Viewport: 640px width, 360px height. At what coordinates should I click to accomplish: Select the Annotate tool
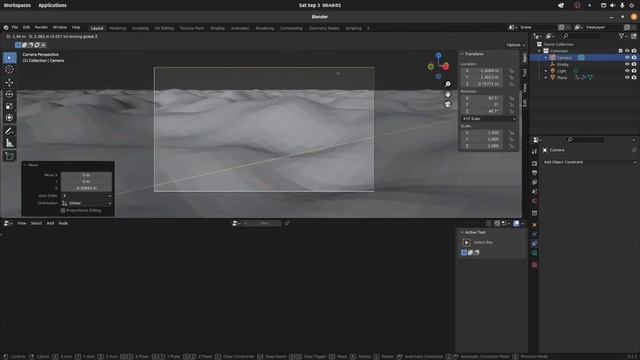tap(9, 131)
